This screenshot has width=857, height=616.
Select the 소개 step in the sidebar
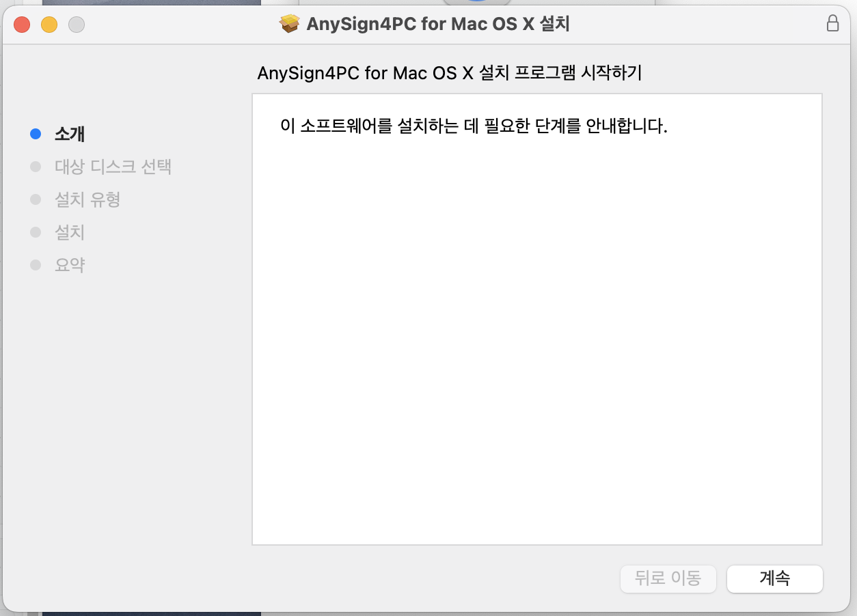[70, 134]
